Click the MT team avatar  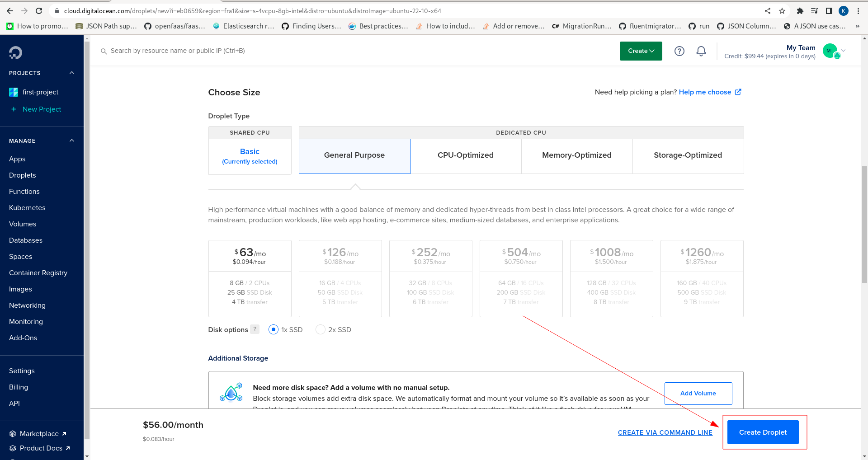[x=830, y=51]
